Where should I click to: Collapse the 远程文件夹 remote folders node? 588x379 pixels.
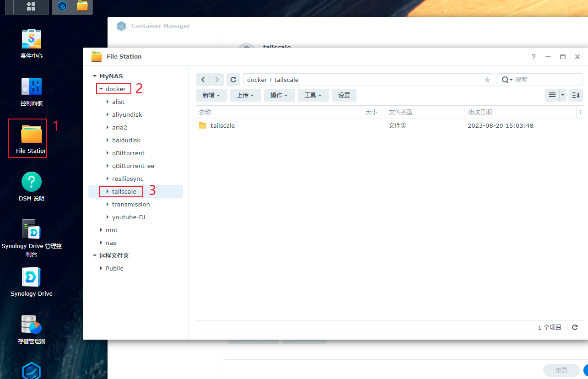95,256
